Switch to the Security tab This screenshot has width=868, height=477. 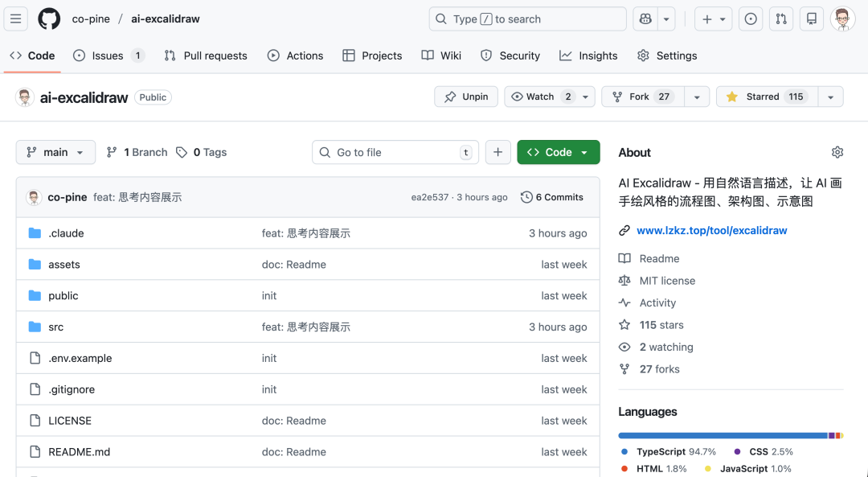510,56
